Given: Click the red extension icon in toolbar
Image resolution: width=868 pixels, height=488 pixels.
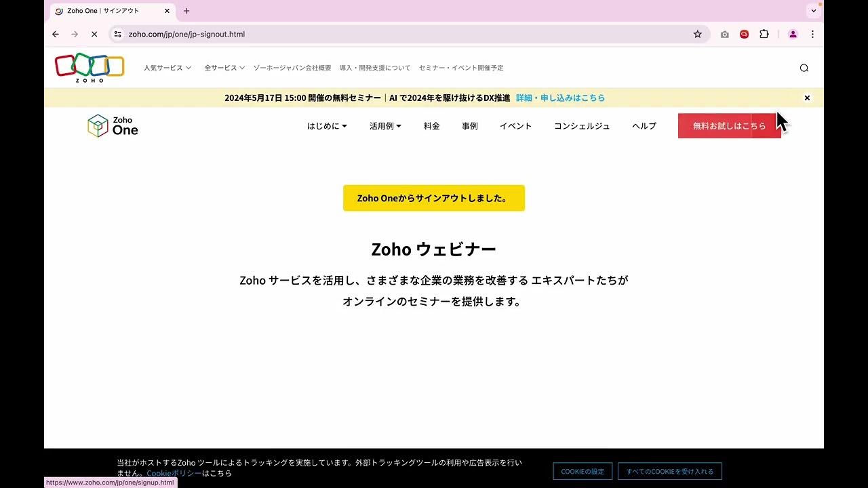Looking at the screenshot, I should tap(744, 34).
